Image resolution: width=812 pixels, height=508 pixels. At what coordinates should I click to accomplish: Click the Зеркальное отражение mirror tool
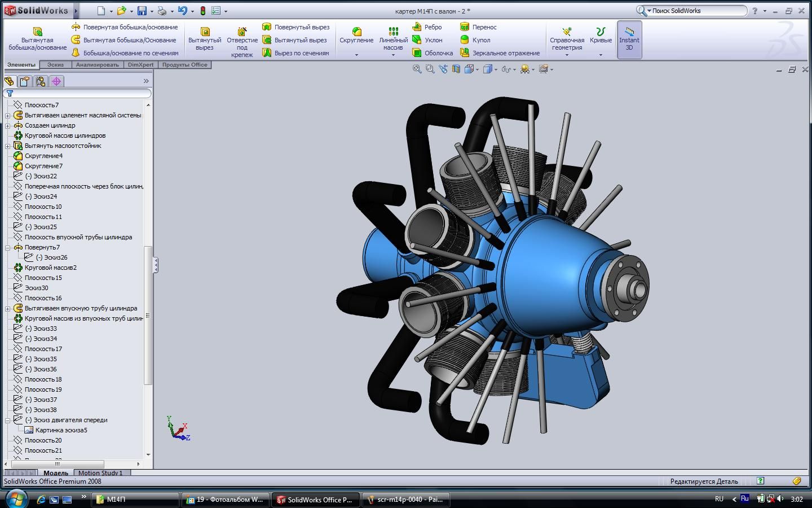pos(500,53)
